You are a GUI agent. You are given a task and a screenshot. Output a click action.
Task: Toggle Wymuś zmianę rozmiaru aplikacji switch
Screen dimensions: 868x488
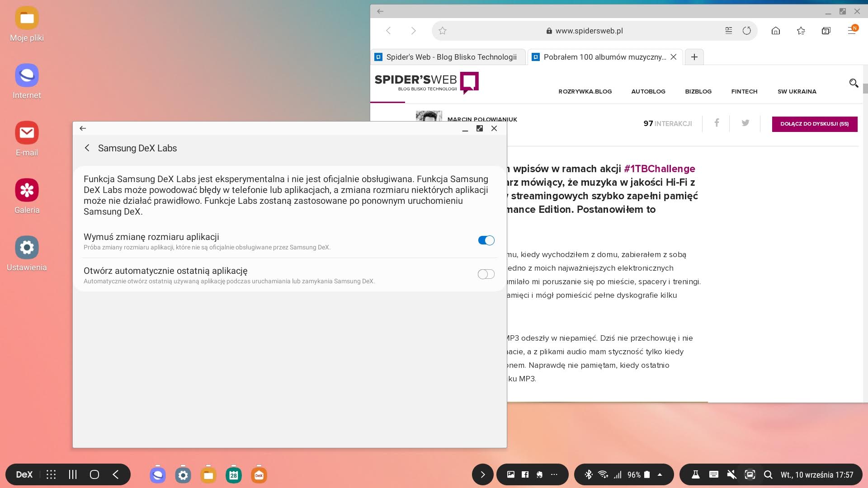coord(486,240)
